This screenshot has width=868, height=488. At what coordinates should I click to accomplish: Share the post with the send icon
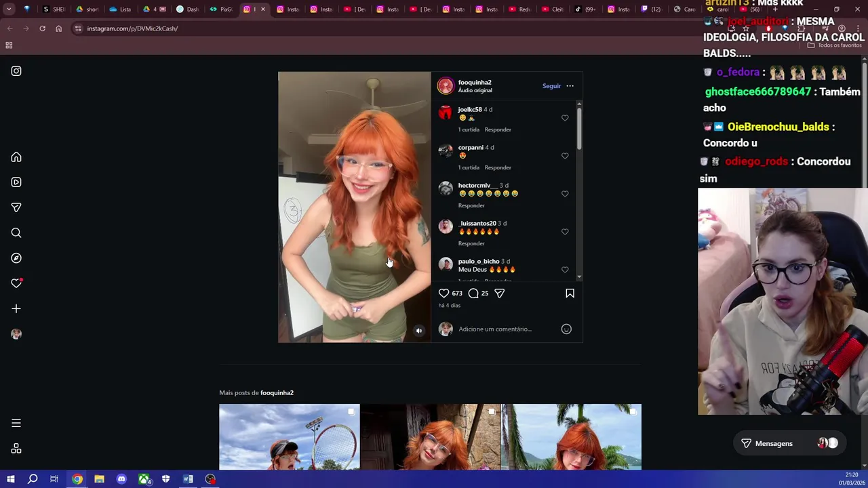[x=499, y=293]
